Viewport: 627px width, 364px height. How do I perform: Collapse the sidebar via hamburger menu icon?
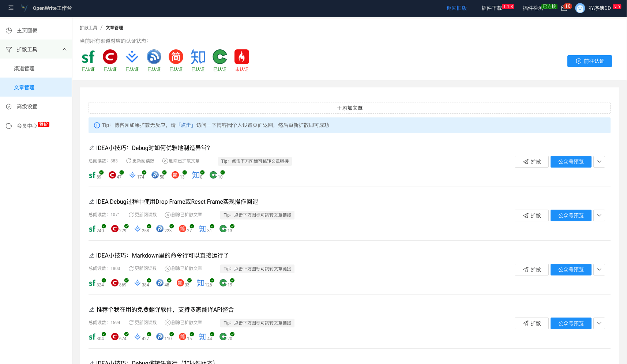tap(11, 8)
